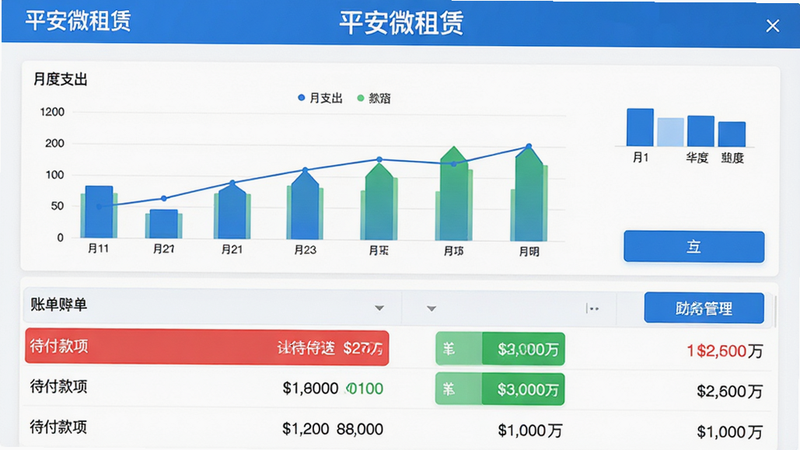Select the 月11 bar in the chart
The height and width of the screenshot is (450, 800).
pos(99,212)
